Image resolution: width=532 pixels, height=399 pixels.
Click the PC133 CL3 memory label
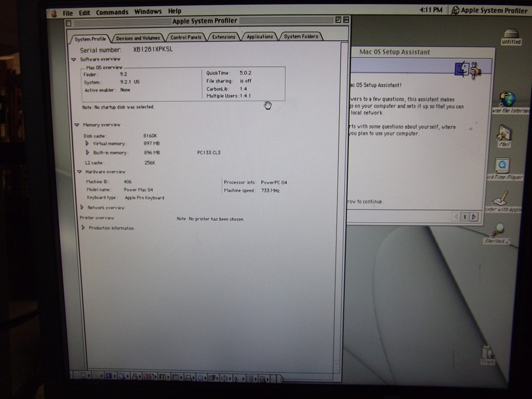pos(209,153)
